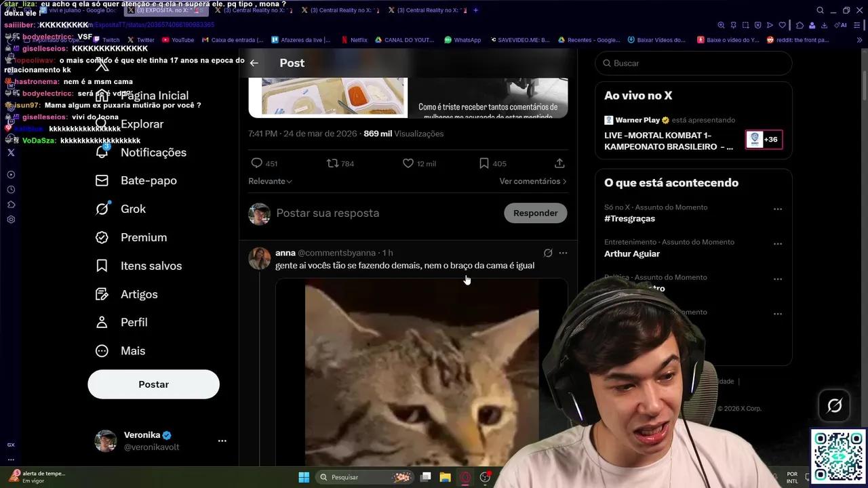The height and width of the screenshot is (488, 868).
Task: Open the #Tresgraças trending topic
Action: tap(629, 218)
